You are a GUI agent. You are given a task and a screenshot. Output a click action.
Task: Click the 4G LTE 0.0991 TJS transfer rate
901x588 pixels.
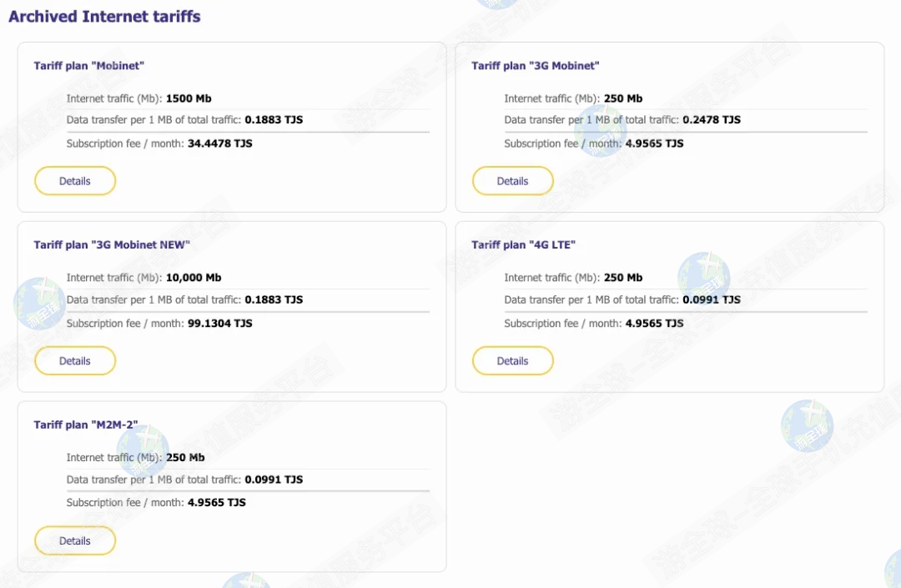click(711, 299)
